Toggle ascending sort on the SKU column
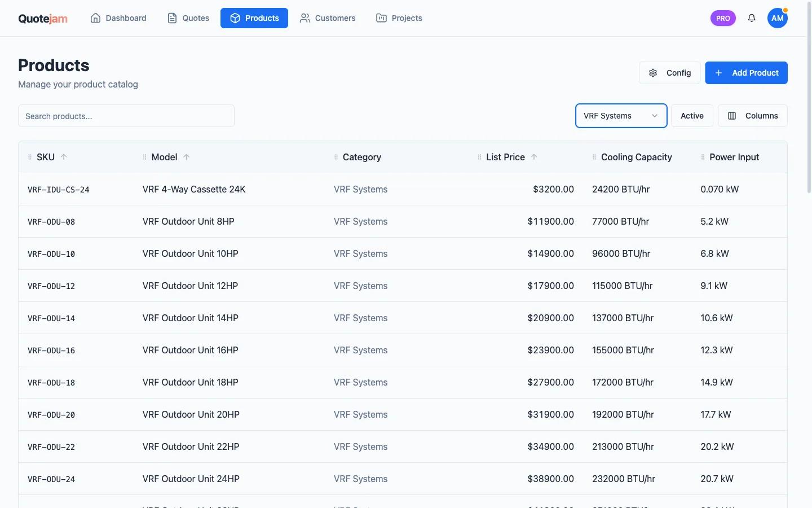Viewport: 812px width, 508px height. click(x=63, y=157)
